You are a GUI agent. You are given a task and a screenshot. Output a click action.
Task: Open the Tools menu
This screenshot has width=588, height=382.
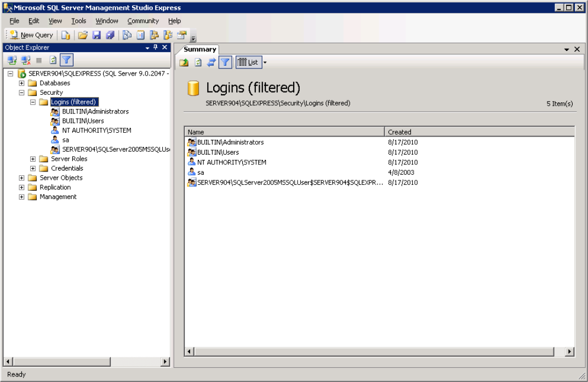78,21
